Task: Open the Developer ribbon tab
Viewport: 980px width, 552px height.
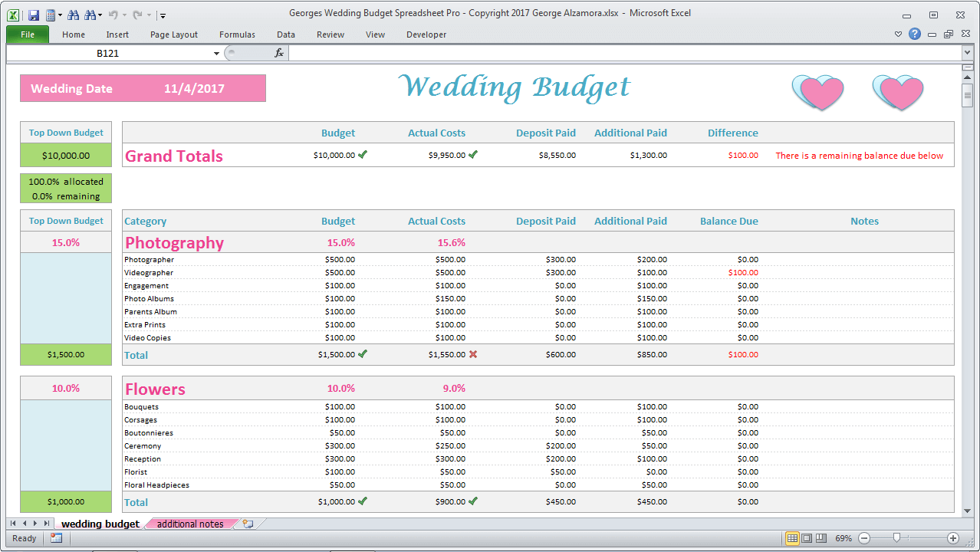Action: pyautogui.click(x=426, y=34)
